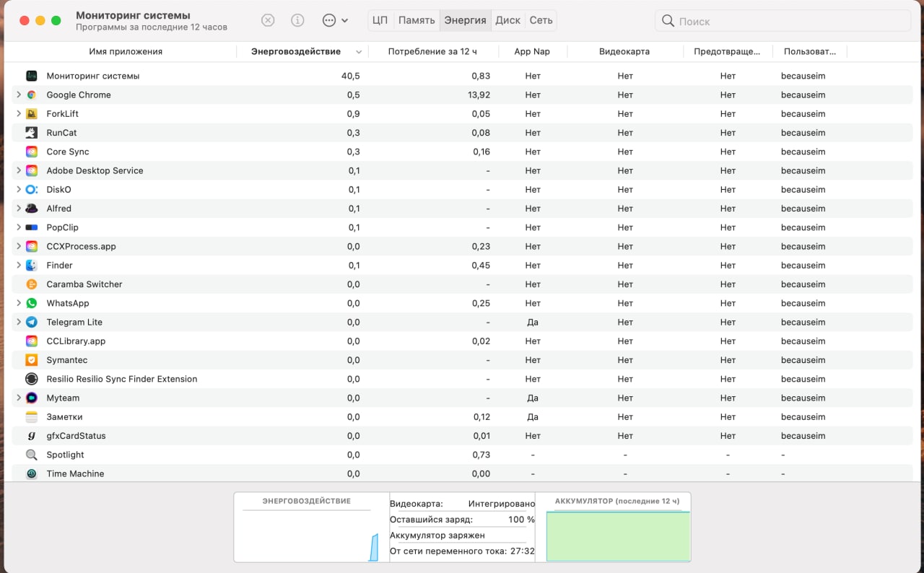Expand the Myteam process row
This screenshot has width=924, height=573.
pyautogui.click(x=19, y=398)
